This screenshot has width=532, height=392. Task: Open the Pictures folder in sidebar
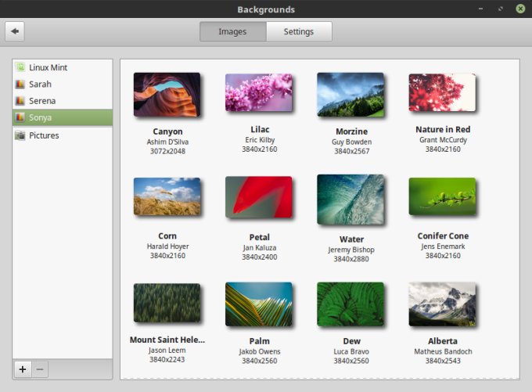click(x=44, y=135)
